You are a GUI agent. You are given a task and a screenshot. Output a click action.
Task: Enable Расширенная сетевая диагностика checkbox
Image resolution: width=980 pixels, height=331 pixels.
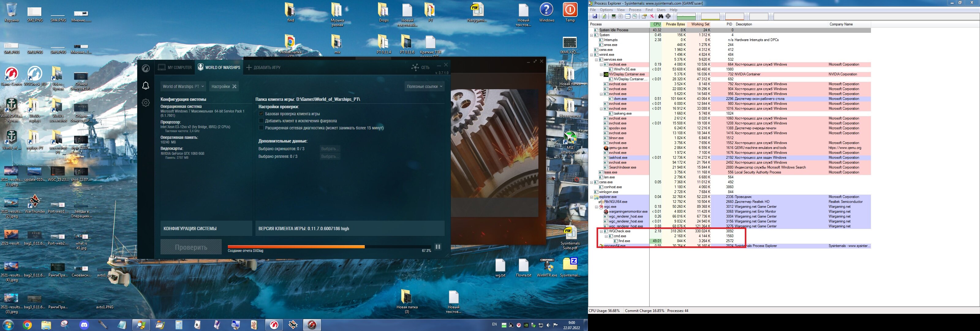coord(261,127)
